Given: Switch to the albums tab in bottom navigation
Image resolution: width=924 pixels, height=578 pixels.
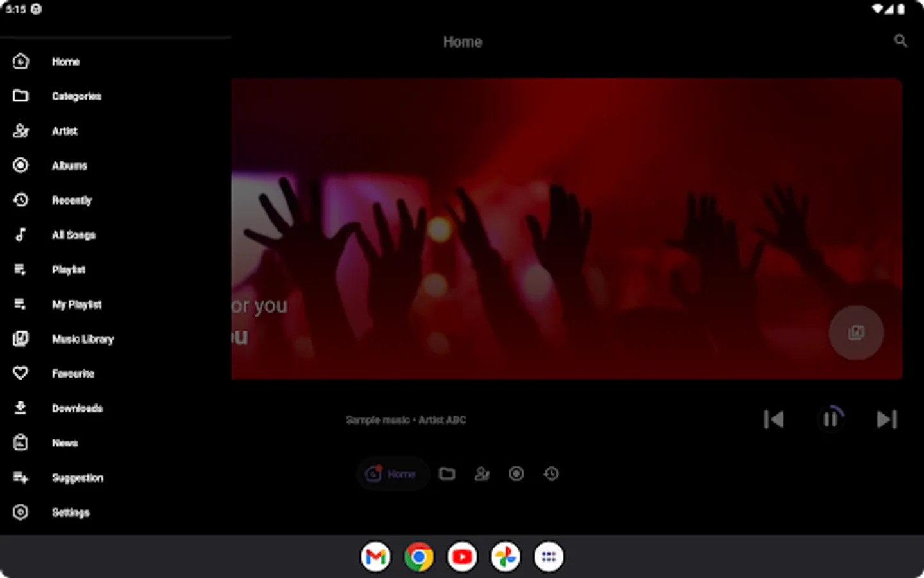Looking at the screenshot, I should coord(517,474).
